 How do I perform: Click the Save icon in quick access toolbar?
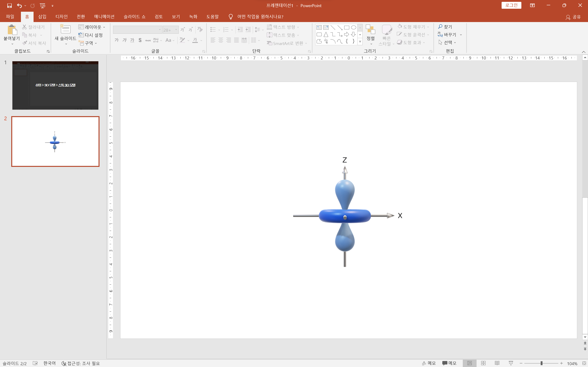[9, 6]
